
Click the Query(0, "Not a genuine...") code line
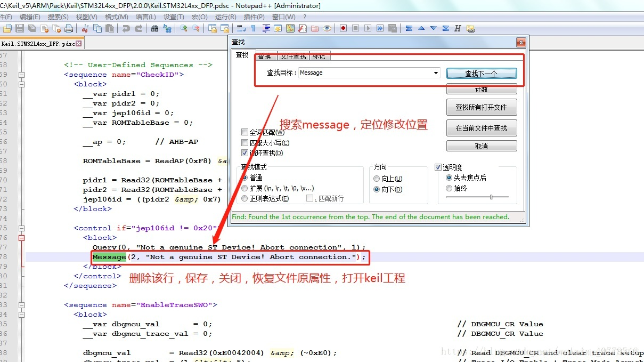[x=229, y=247]
